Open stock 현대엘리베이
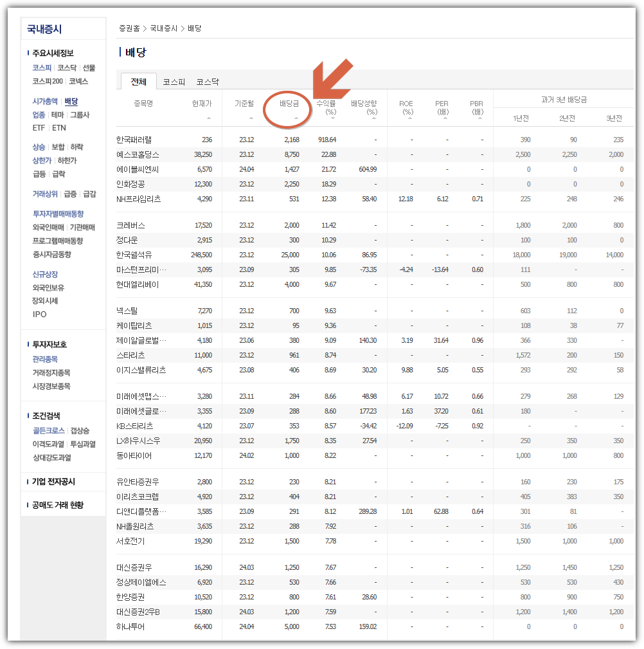 [x=138, y=284]
